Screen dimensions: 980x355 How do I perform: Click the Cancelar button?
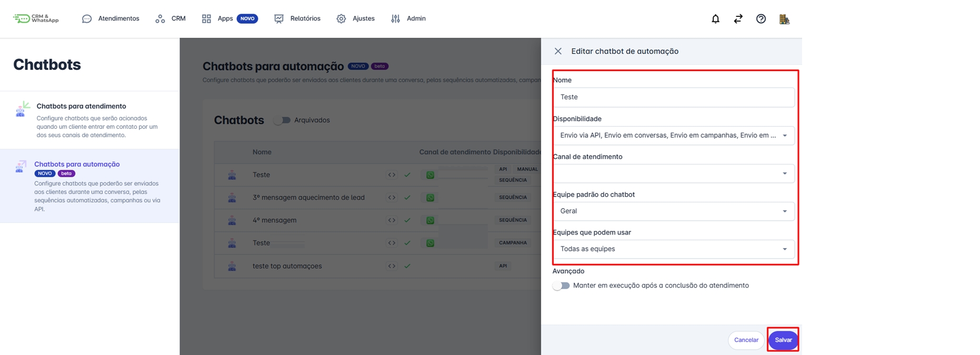[746, 340]
